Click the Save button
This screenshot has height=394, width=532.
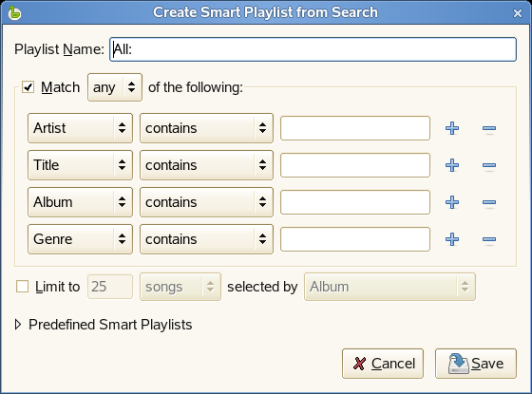[476, 364]
